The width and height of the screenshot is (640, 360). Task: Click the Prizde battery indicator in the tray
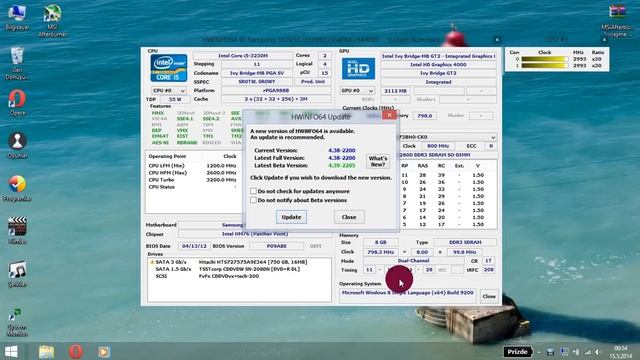pos(518,351)
